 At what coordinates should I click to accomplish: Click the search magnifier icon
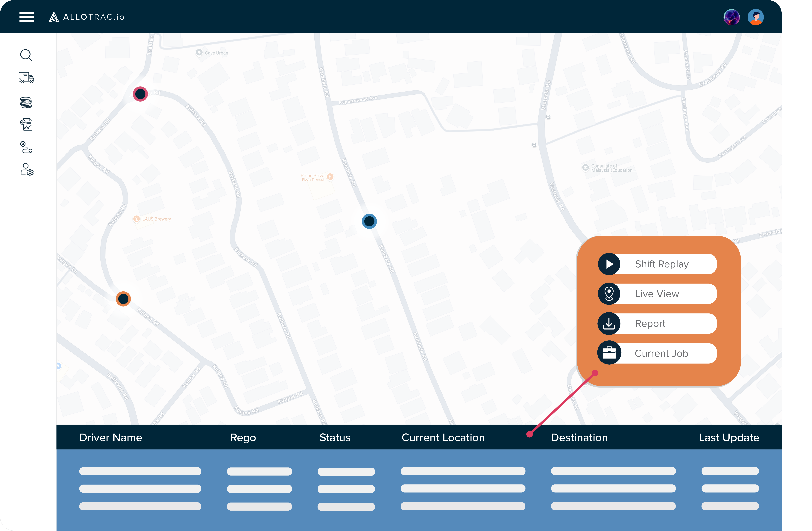coord(26,55)
